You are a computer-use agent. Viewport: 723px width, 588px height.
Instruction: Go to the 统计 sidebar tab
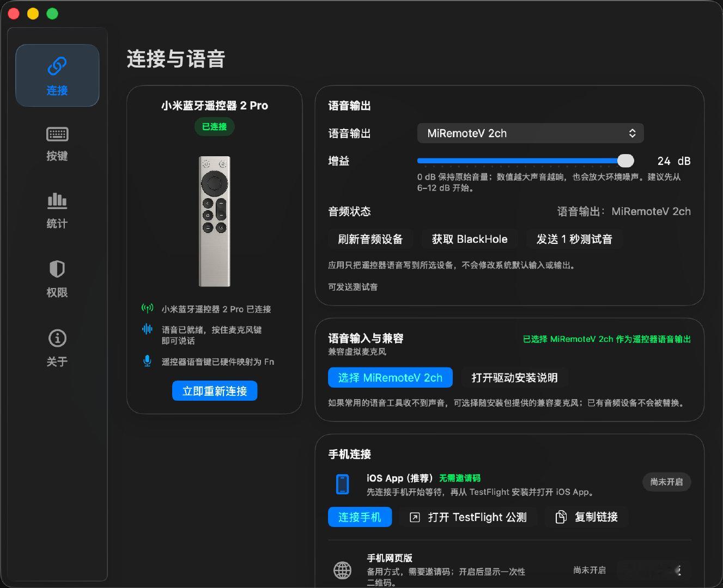pos(57,211)
